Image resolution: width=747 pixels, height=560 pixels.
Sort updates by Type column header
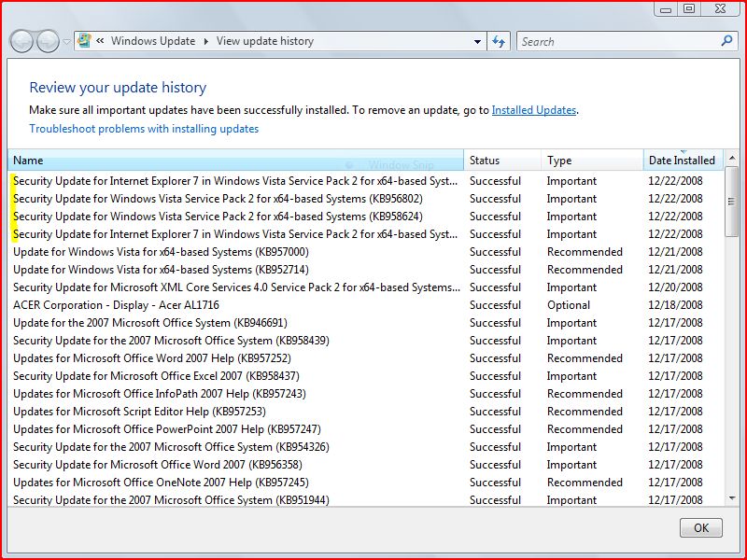click(x=592, y=160)
